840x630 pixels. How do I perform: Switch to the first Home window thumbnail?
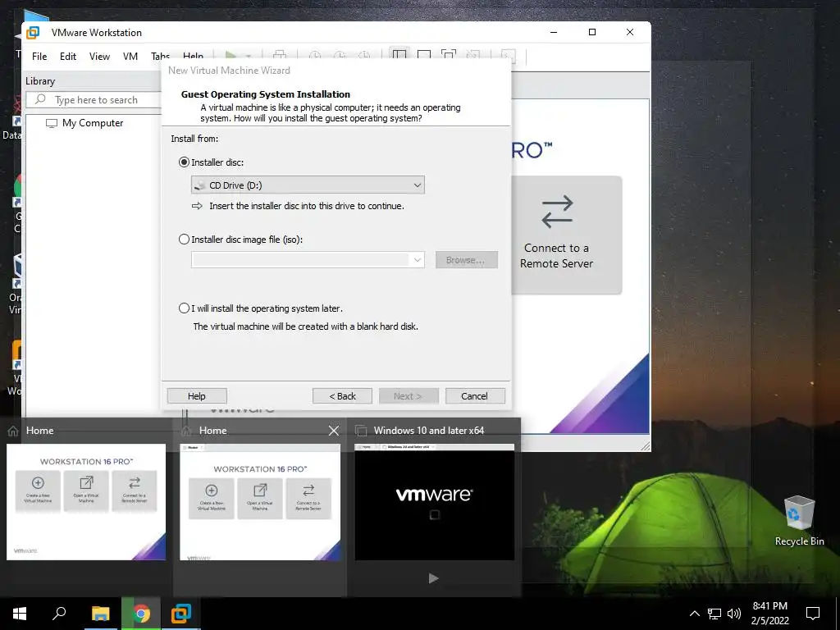click(86, 502)
